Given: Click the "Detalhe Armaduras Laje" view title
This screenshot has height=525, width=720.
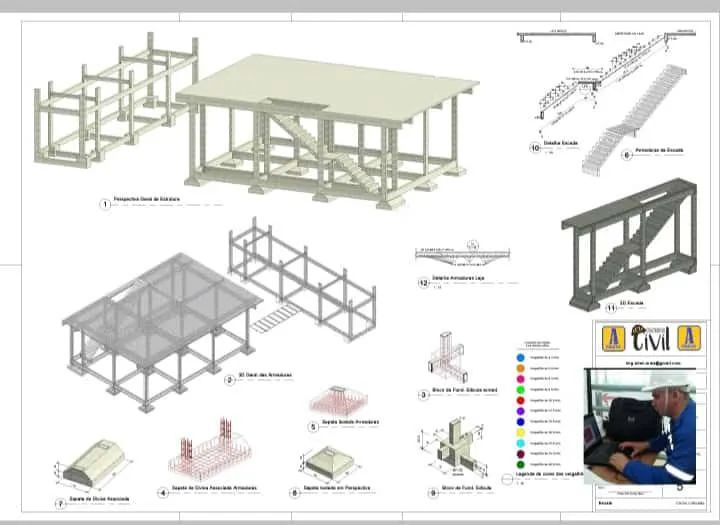Looking at the screenshot, I should pyautogui.click(x=458, y=278).
